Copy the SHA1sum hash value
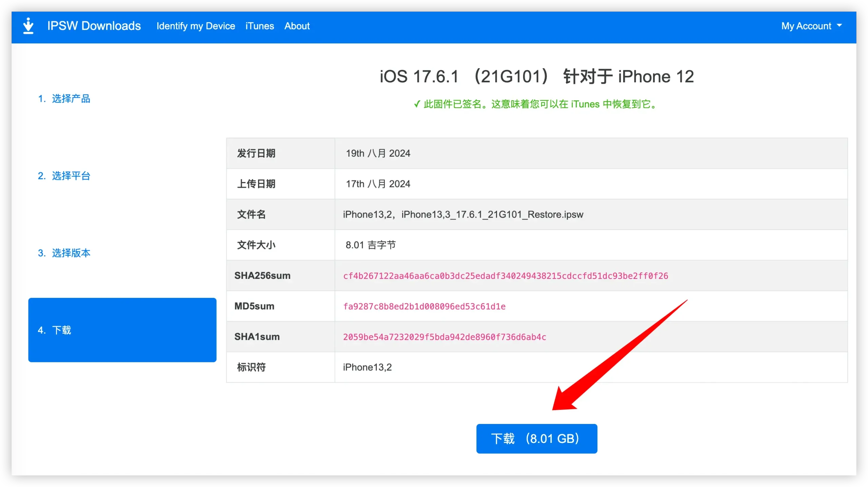The width and height of the screenshot is (868, 487). coord(444,336)
